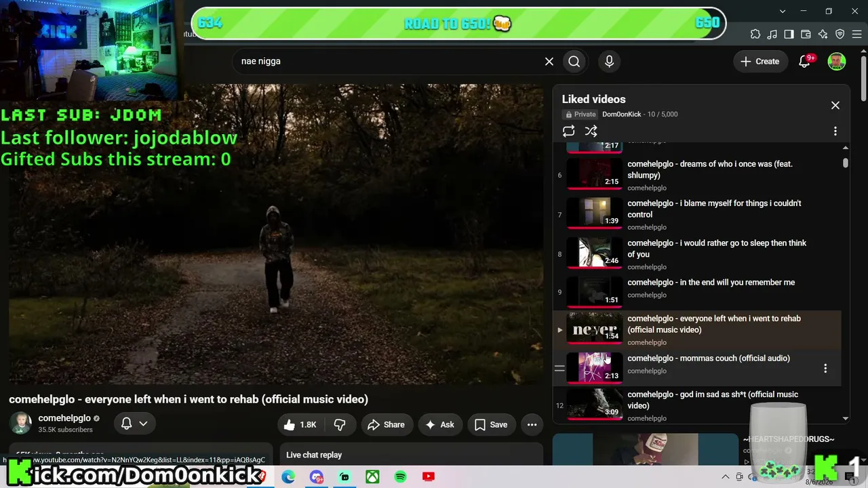Click the Ask button below video
The width and height of the screenshot is (868, 488).
click(x=439, y=425)
